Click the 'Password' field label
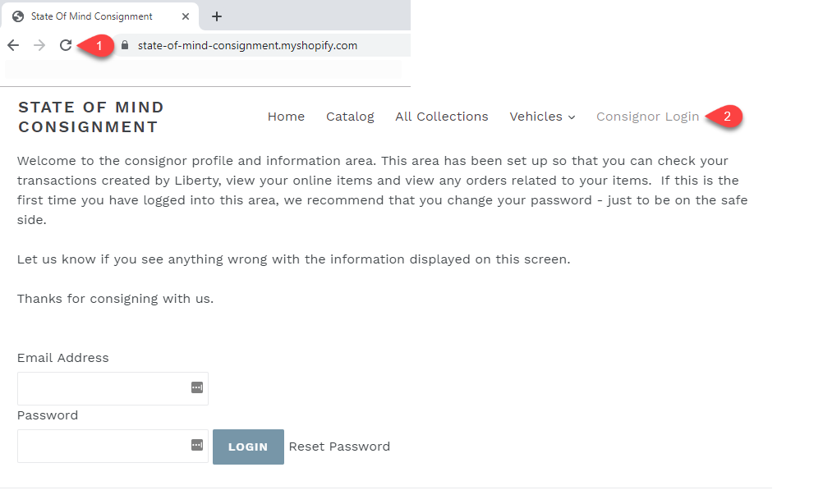The image size is (823, 504). [48, 415]
